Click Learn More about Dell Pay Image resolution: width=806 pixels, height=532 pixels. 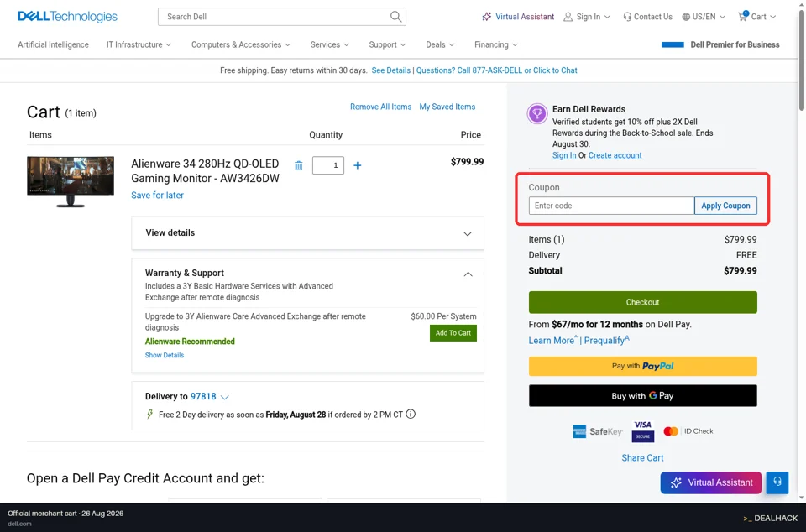[551, 341]
